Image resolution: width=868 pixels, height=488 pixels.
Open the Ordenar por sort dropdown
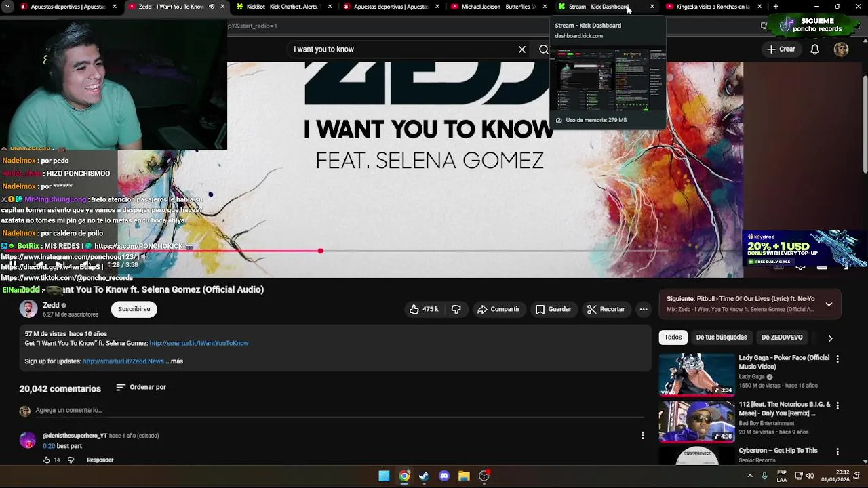pos(141,387)
